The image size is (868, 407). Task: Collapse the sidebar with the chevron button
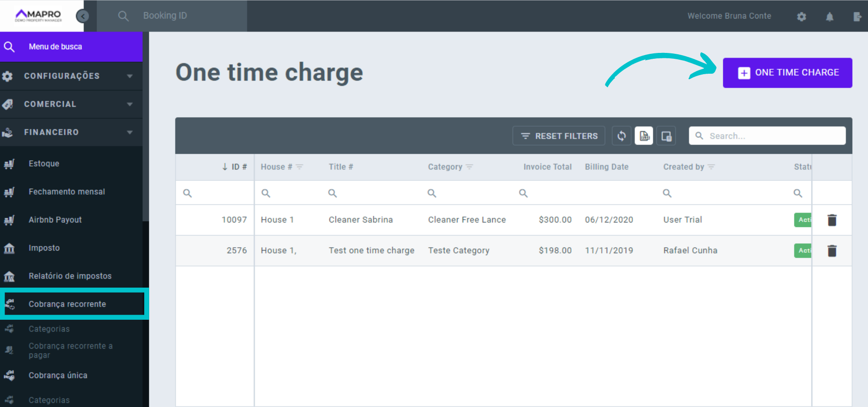(x=82, y=16)
